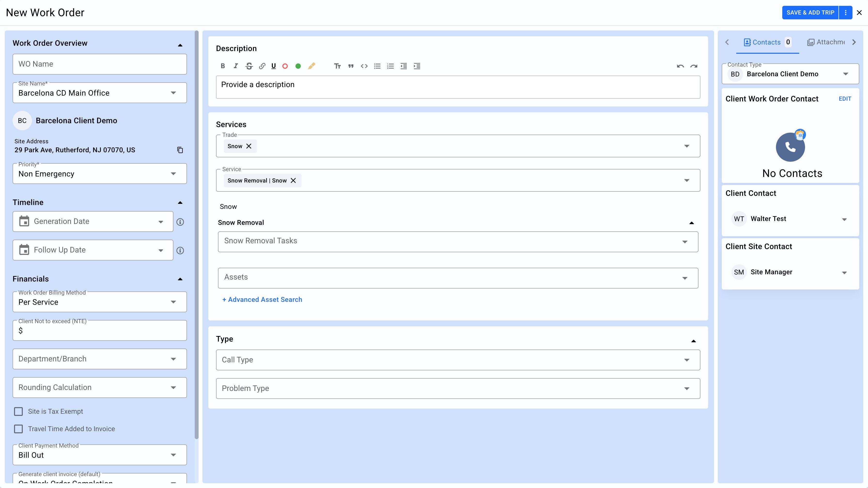The image size is (868, 488).
Task: Click the Save & Add Trip button
Action: point(810,12)
